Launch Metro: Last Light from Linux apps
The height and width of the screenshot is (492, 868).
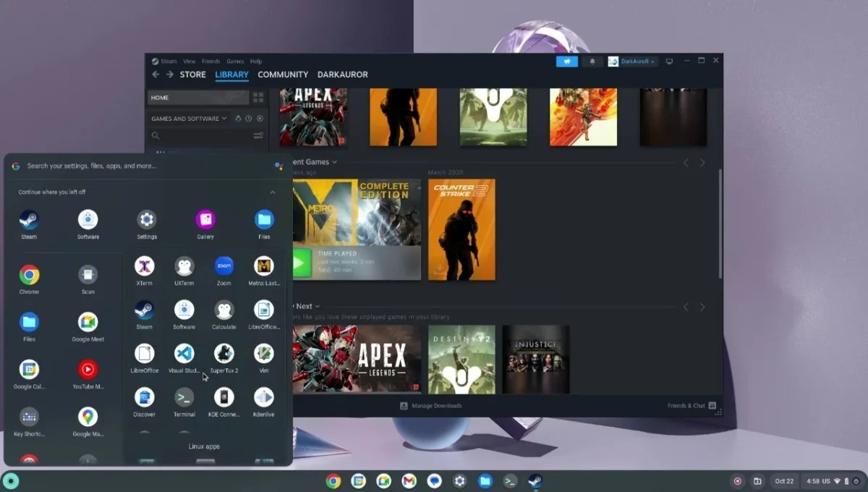click(264, 266)
